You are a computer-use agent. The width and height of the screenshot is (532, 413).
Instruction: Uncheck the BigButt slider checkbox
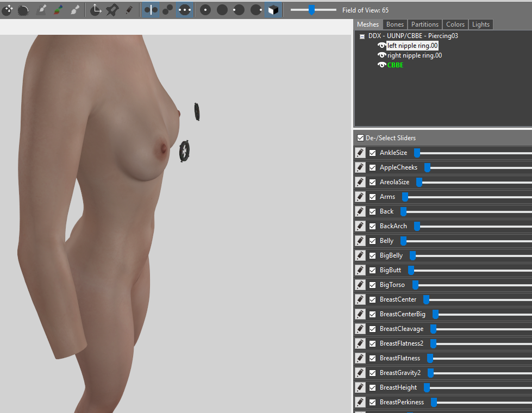(x=373, y=270)
